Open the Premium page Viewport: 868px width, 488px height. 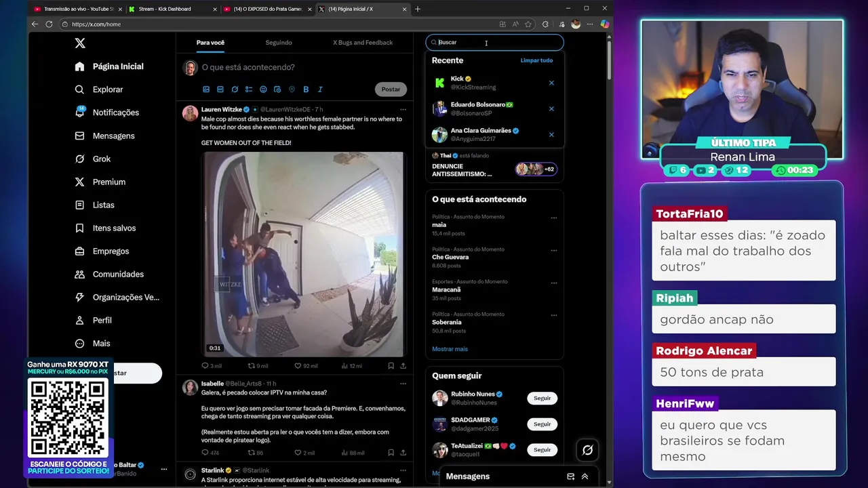(x=100, y=182)
